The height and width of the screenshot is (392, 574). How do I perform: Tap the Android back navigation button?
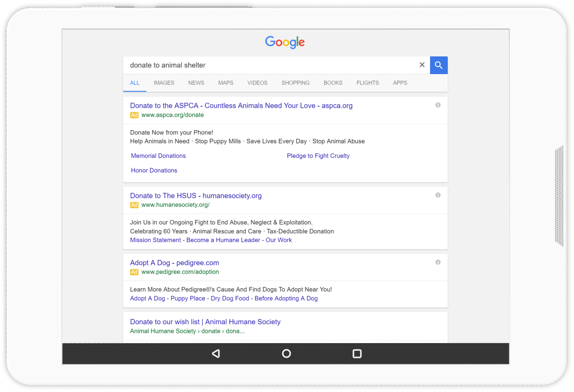216,354
